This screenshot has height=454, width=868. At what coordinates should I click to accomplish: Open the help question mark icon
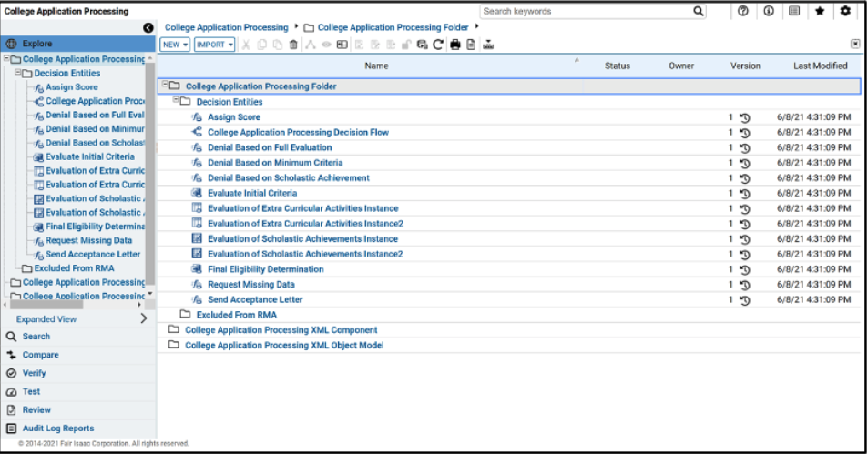coord(743,11)
